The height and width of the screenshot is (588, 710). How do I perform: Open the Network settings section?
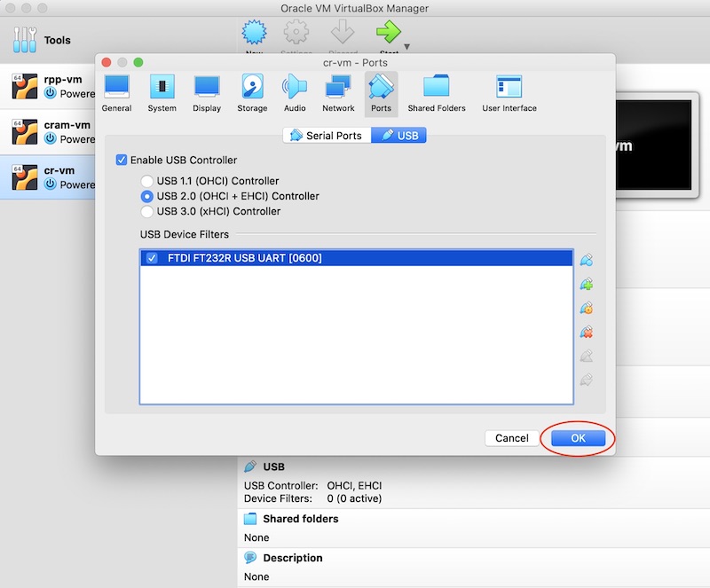pyautogui.click(x=338, y=93)
